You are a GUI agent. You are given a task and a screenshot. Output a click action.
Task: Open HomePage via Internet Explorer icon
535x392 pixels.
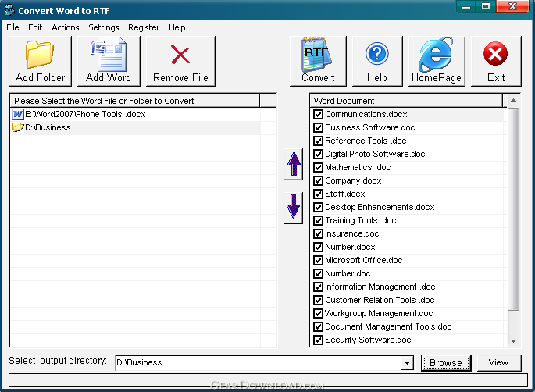[436, 55]
